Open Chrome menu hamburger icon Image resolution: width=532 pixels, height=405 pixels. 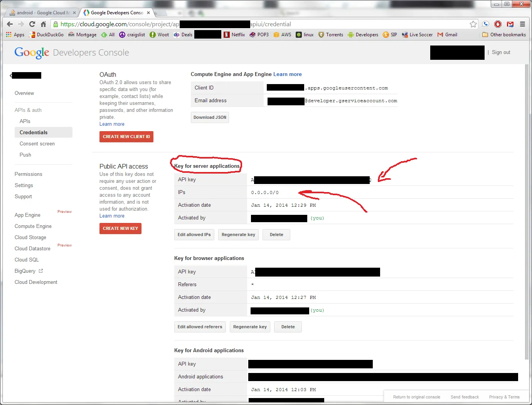click(x=522, y=24)
